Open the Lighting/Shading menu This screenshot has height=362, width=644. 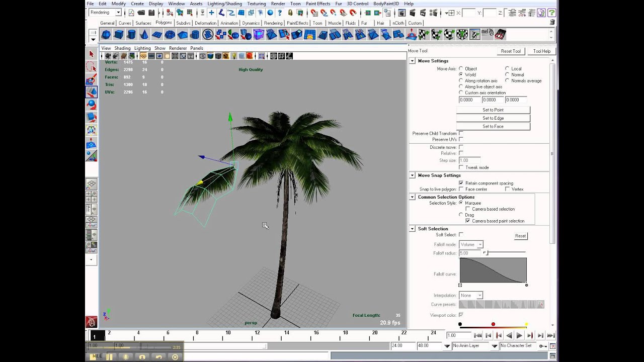pyautogui.click(x=225, y=4)
